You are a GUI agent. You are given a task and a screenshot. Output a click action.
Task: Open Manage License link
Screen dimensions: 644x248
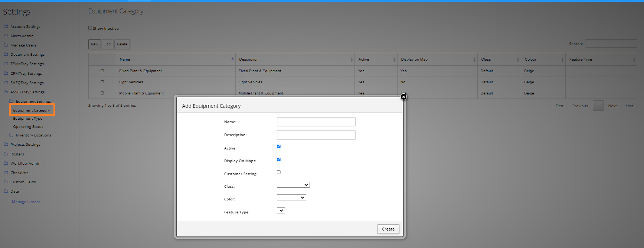26,202
